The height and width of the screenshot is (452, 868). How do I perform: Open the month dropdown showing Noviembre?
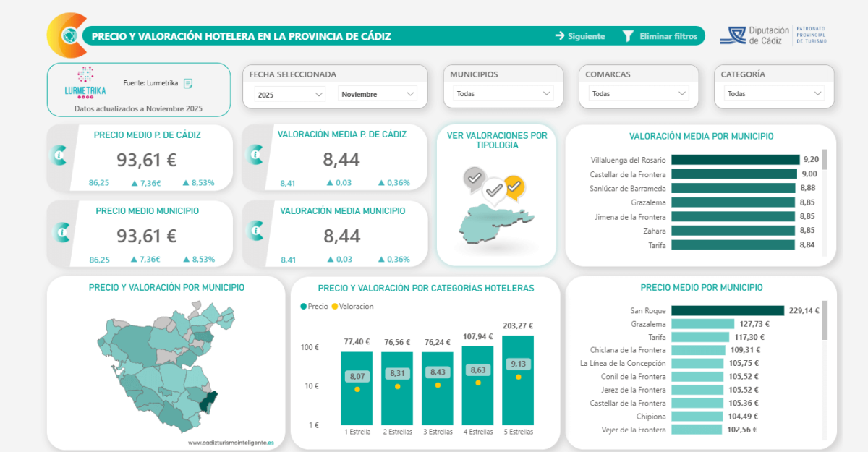pos(377,94)
